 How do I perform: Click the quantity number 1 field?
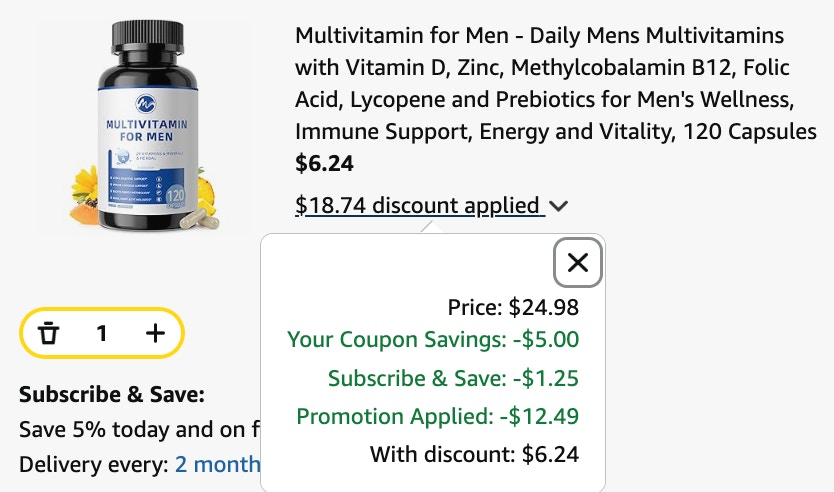pos(102,333)
